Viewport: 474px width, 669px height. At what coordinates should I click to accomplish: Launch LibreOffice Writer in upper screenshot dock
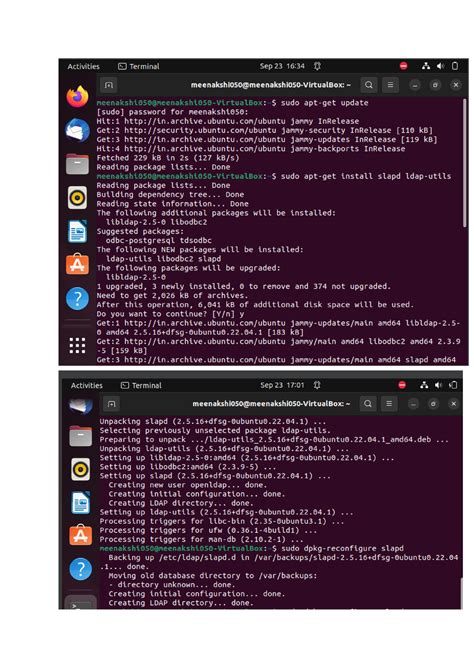77,231
